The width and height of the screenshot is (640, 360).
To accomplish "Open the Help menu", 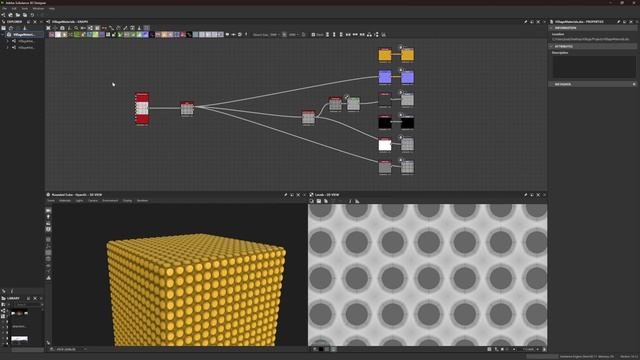I will [52, 9].
